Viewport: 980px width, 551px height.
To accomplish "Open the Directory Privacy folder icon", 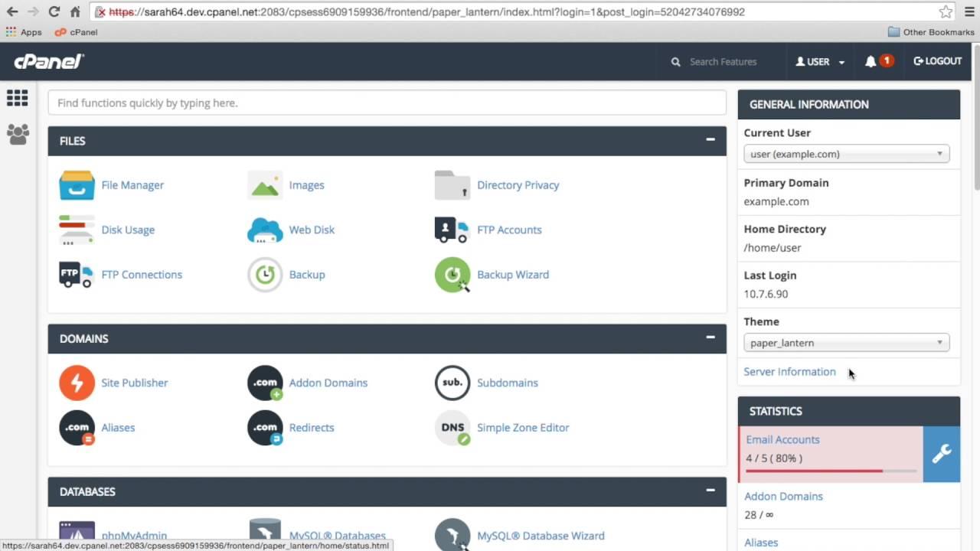I will tap(452, 185).
